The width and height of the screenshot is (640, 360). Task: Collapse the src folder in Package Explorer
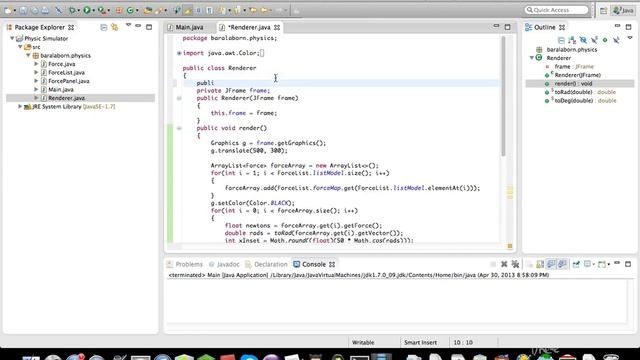coord(20,47)
